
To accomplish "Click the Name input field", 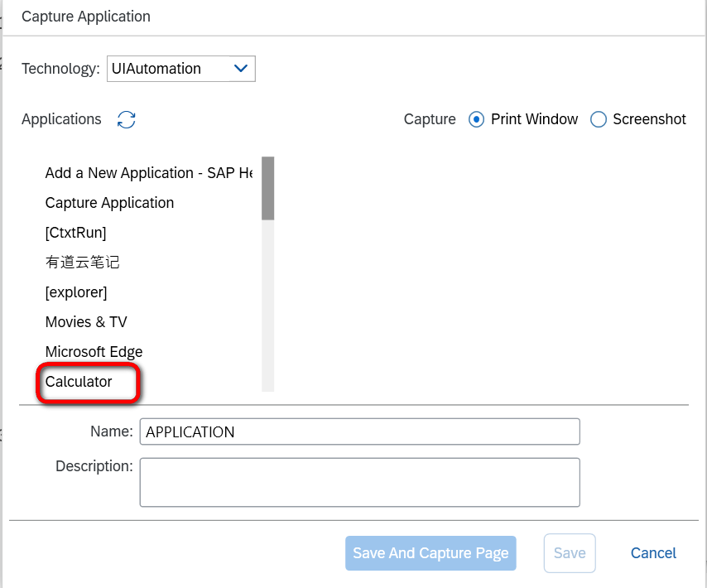I will point(359,431).
